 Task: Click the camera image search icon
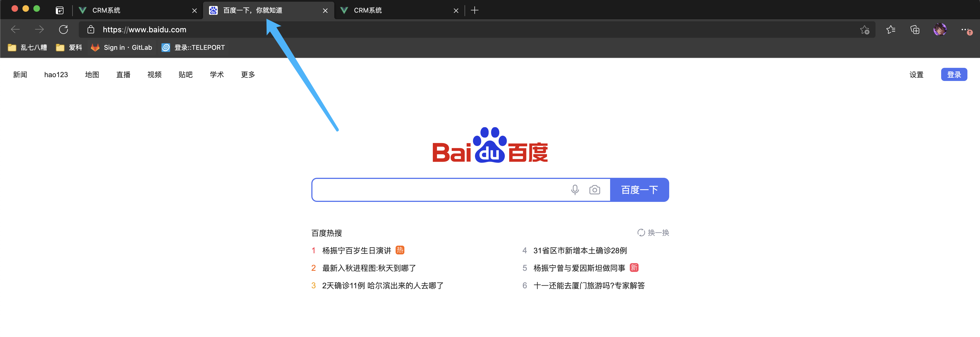click(x=595, y=189)
